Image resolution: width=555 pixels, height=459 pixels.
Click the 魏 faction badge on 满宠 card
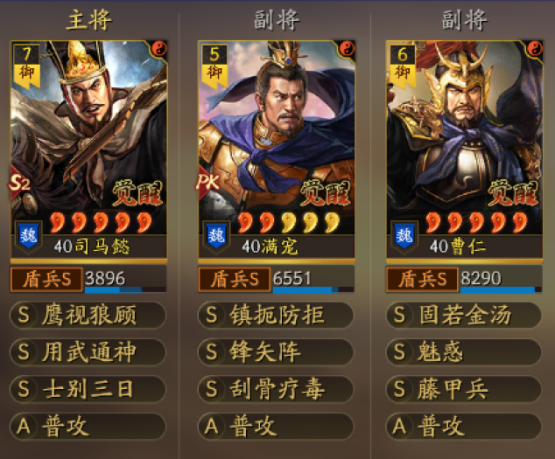pyautogui.click(x=216, y=236)
